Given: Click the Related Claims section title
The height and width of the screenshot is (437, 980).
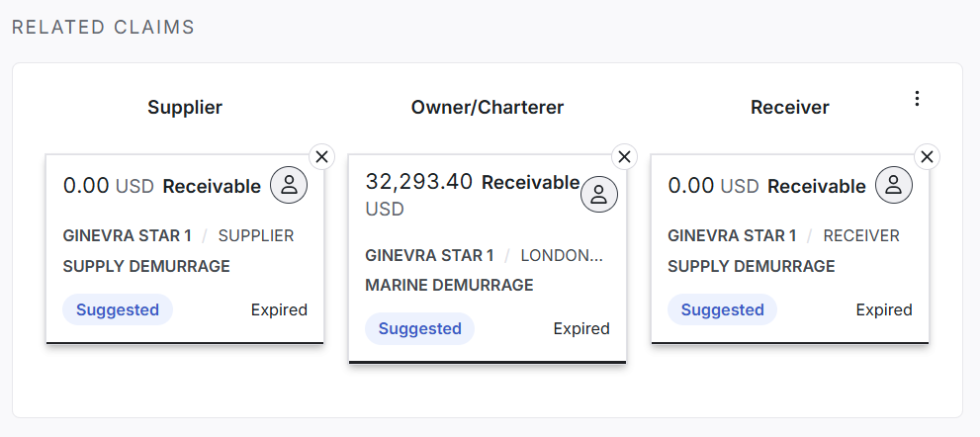Looking at the screenshot, I should pyautogui.click(x=103, y=27).
